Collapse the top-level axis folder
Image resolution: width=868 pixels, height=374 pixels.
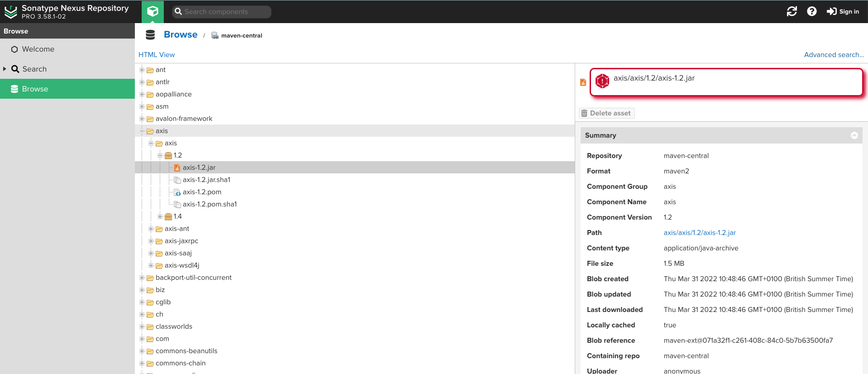coord(142,131)
